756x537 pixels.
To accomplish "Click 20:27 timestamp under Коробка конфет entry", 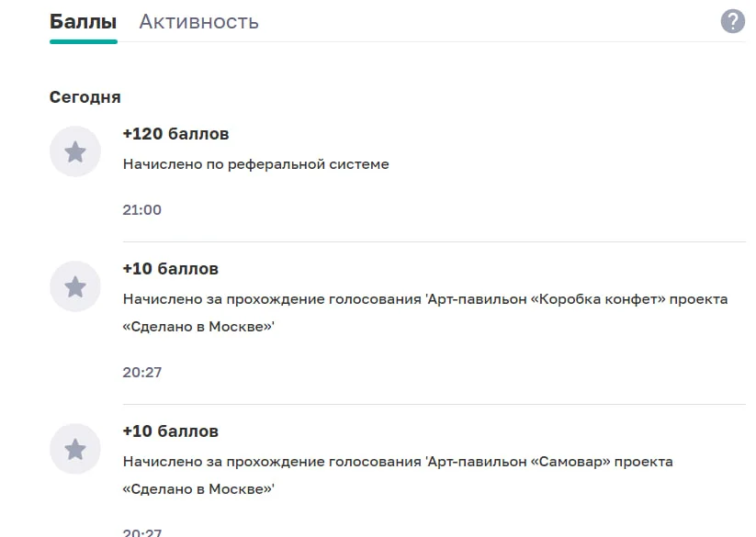I will [x=141, y=373].
